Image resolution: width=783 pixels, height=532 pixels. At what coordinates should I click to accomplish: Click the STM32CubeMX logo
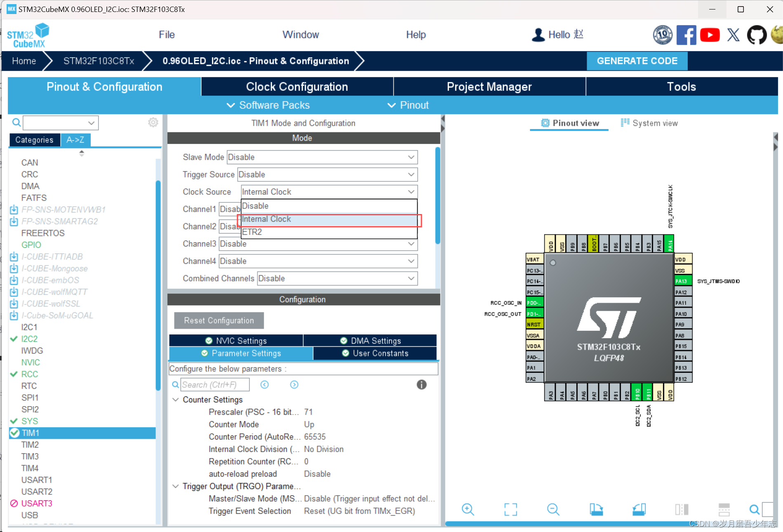tap(28, 35)
